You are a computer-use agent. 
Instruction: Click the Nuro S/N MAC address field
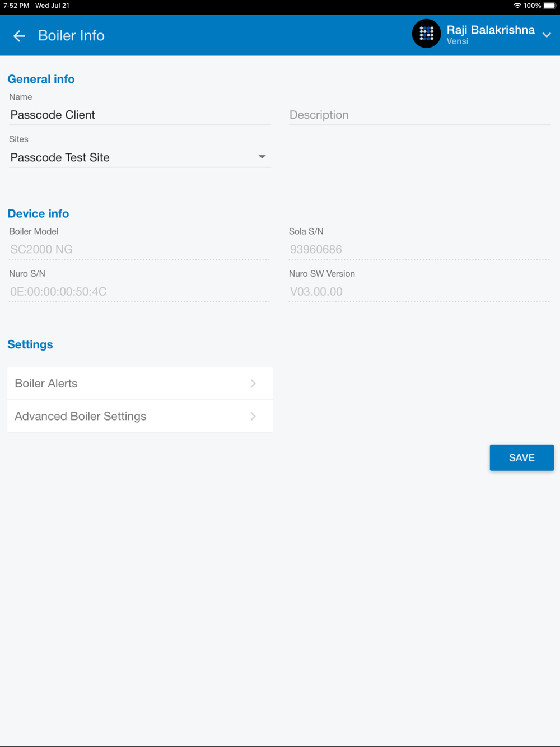pyautogui.click(x=139, y=291)
